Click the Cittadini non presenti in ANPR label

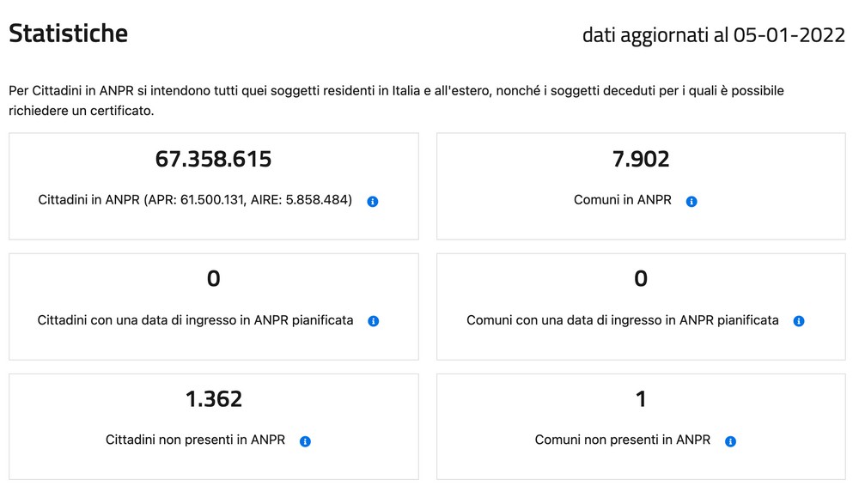pyautogui.click(x=196, y=440)
